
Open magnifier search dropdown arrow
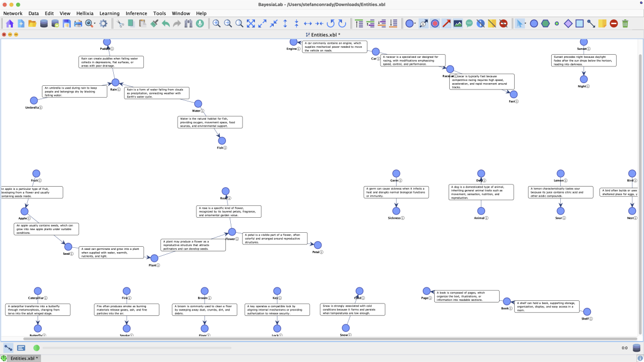click(94, 25)
